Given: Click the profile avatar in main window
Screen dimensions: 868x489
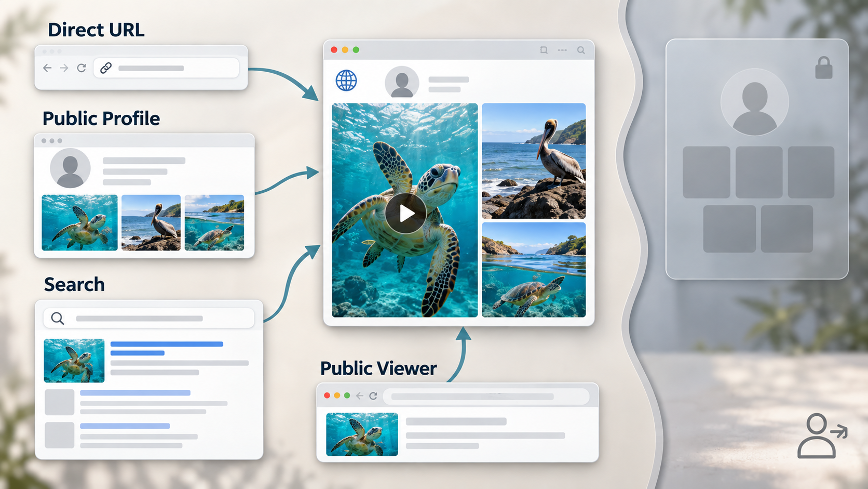Looking at the screenshot, I should [402, 82].
